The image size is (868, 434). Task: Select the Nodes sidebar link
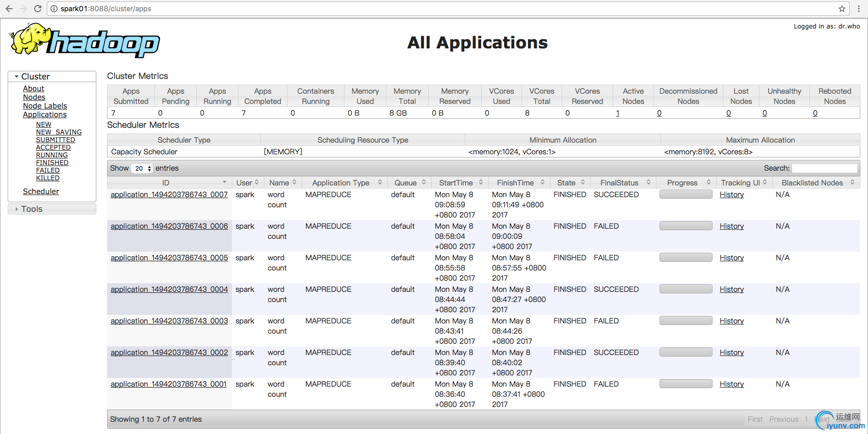34,97
